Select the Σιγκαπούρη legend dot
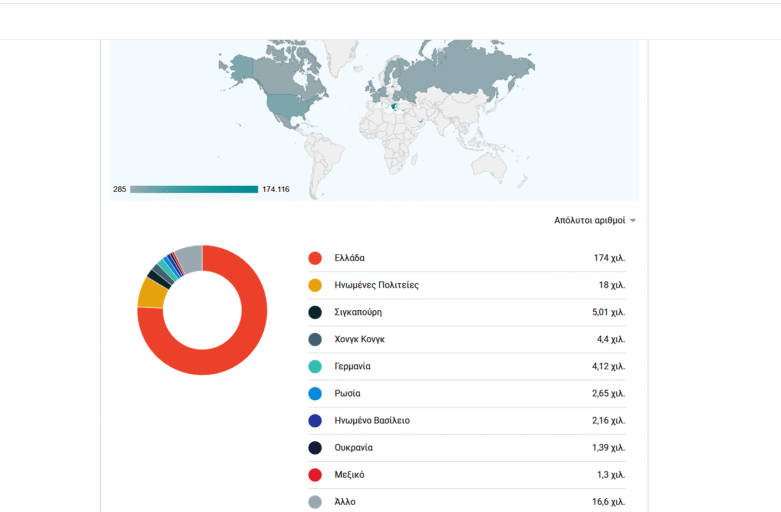781x512 pixels. tap(315, 312)
